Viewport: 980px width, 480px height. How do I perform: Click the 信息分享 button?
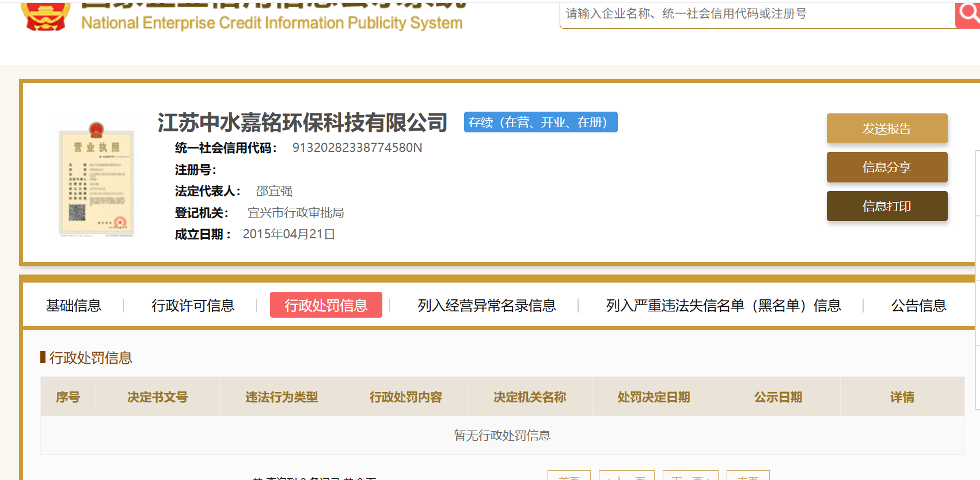[887, 167]
